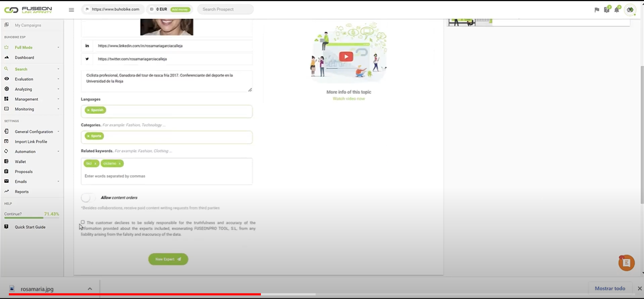Click the flag icon in header

coord(597,9)
